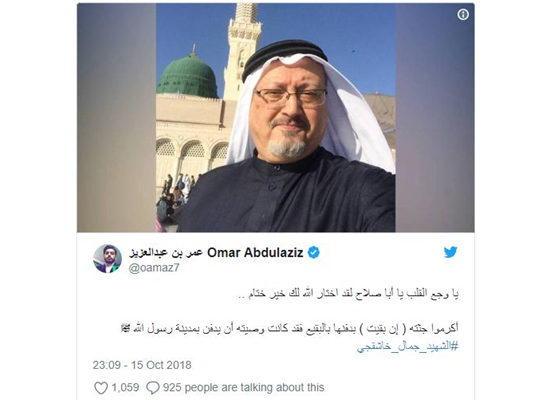
Task: Click the embedded photo of the man
Action: coord(276,118)
